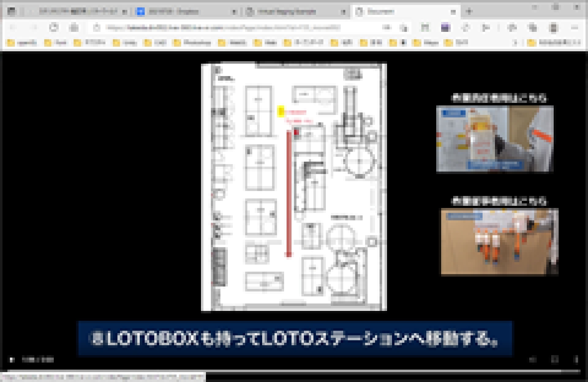The height and width of the screenshot is (382, 588).
Task: Go to the browser home page
Action: (74, 28)
